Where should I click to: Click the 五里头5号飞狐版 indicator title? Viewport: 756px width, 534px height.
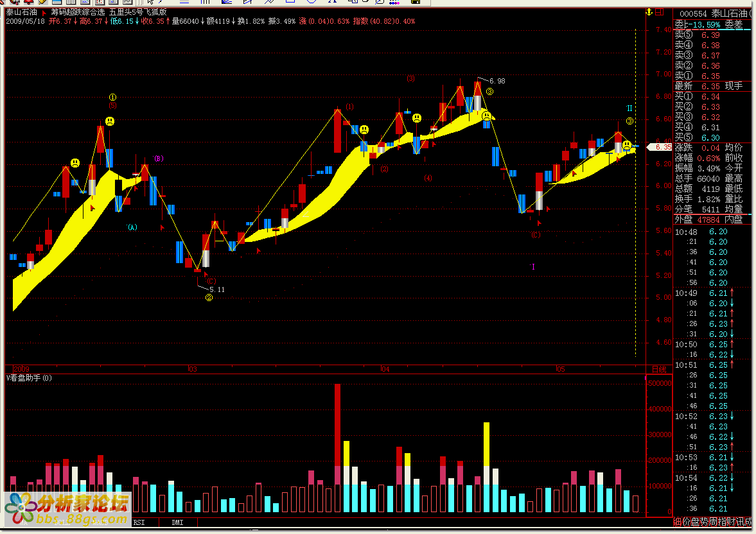tap(138, 13)
